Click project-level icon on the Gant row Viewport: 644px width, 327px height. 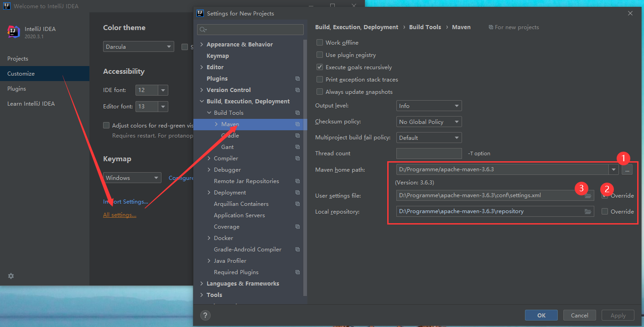tap(297, 147)
